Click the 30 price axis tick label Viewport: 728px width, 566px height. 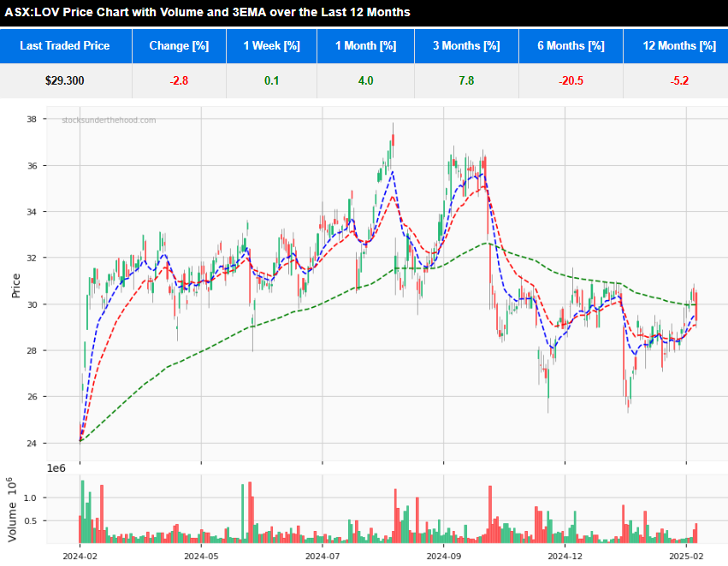coord(32,304)
